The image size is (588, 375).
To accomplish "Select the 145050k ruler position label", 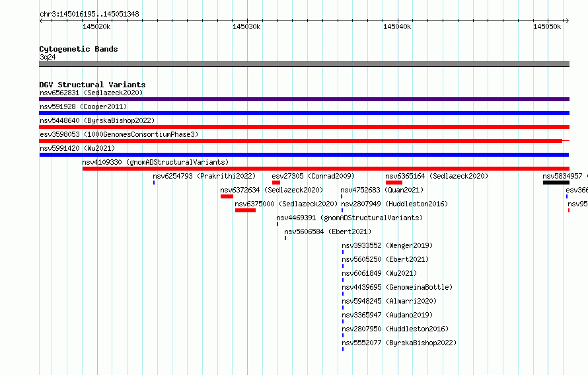I will (x=547, y=26).
